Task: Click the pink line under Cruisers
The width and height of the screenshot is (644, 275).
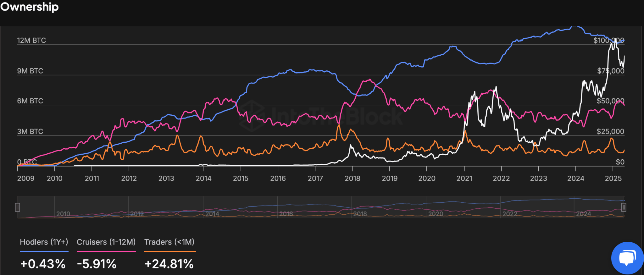Action: click(106, 251)
